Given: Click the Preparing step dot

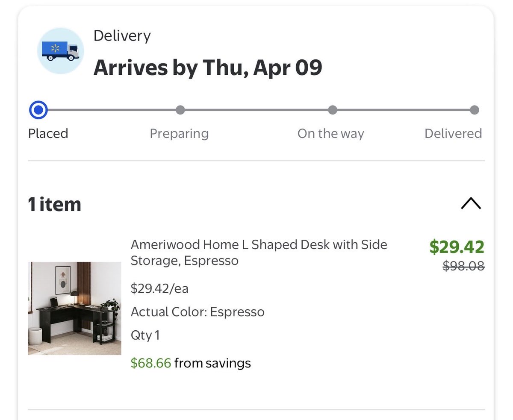Looking at the screenshot, I should (x=180, y=110).
